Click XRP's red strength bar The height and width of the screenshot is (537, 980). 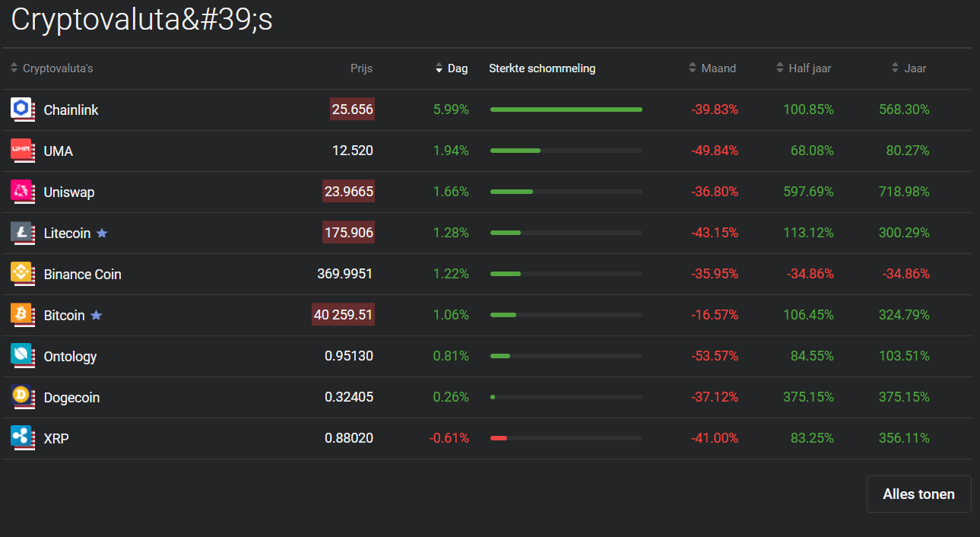pyautogui.click(x=499, y=438)
